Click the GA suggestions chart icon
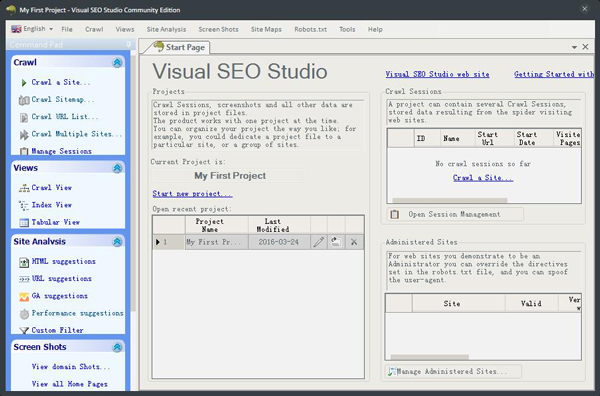Screen dimensions: 600x396 pyautogui.click(x=24, y=297)
